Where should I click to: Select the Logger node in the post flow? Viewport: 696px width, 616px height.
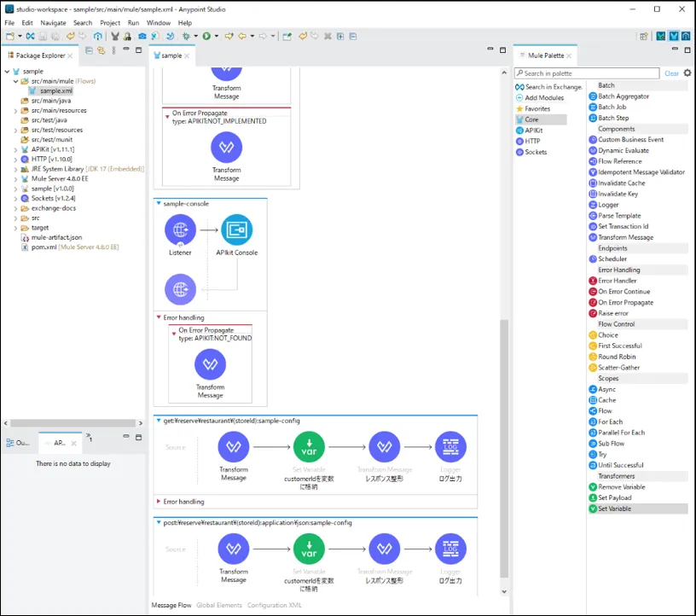[450, 549]
